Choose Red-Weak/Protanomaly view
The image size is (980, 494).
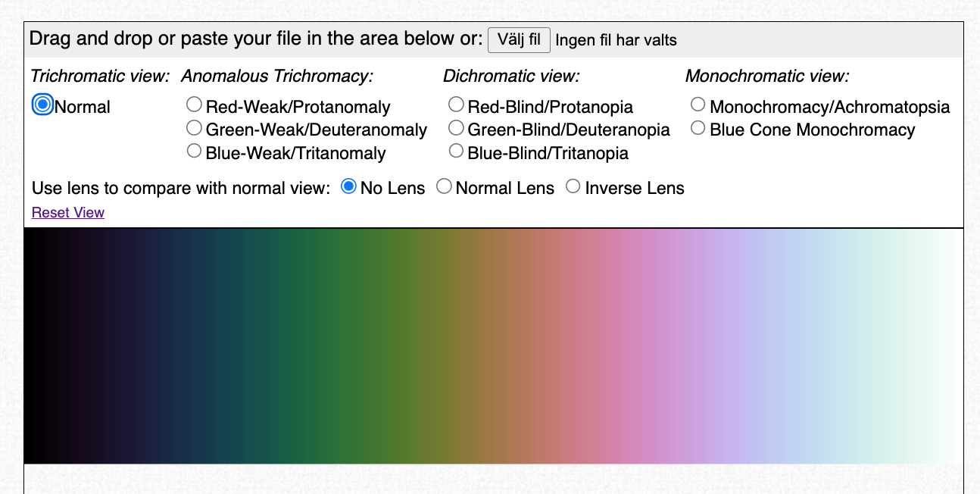(x=195, y=105)
